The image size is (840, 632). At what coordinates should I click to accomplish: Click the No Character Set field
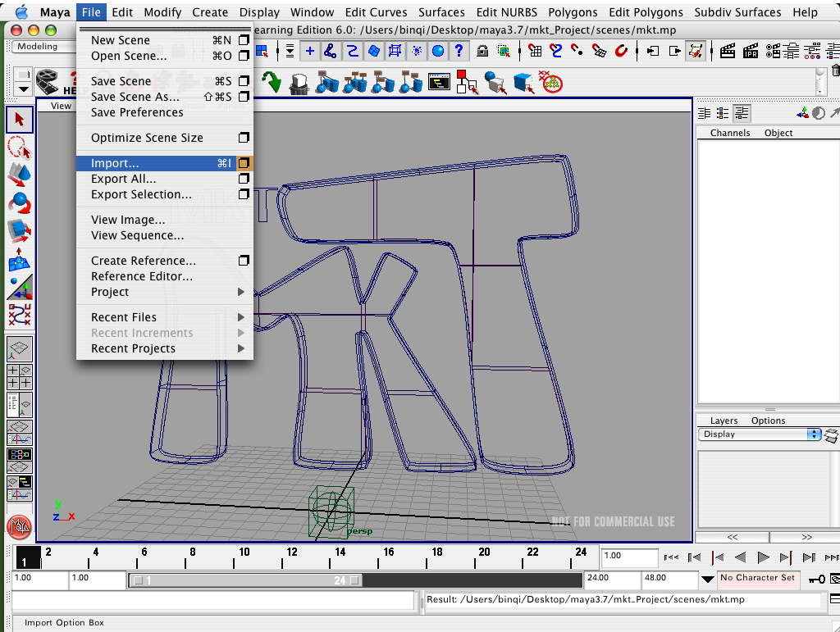757,578
